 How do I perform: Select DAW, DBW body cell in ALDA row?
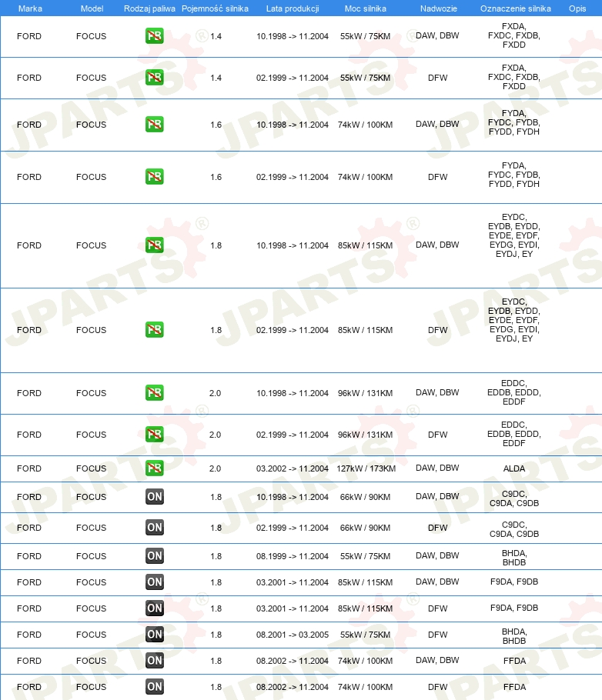tap(437, 468)
